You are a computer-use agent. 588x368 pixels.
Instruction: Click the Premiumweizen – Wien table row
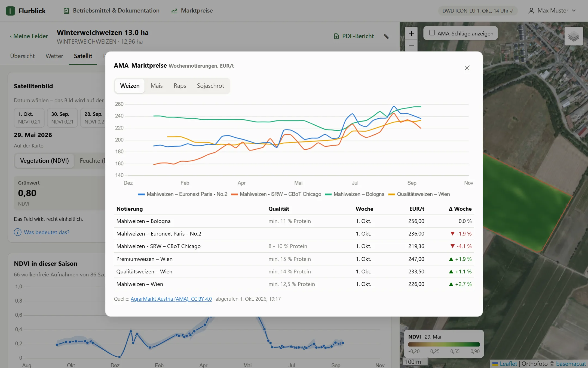coord(294,259)
